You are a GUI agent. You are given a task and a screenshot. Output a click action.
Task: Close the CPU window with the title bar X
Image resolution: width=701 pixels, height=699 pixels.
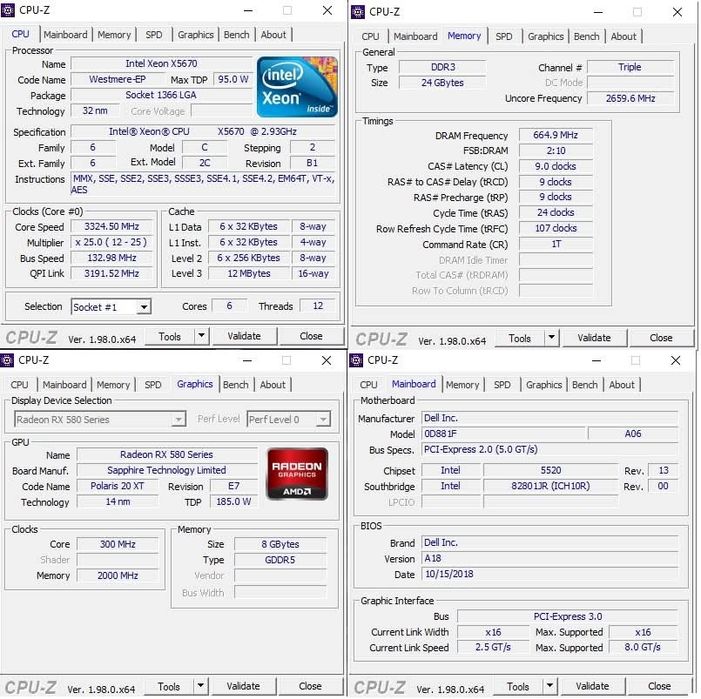(327, 10)
